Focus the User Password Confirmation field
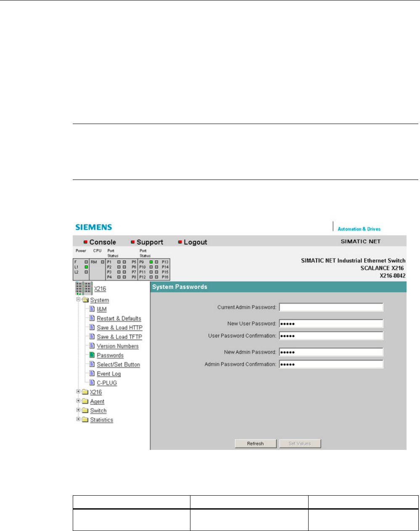420x531 pixels. (x=331, y=336)
